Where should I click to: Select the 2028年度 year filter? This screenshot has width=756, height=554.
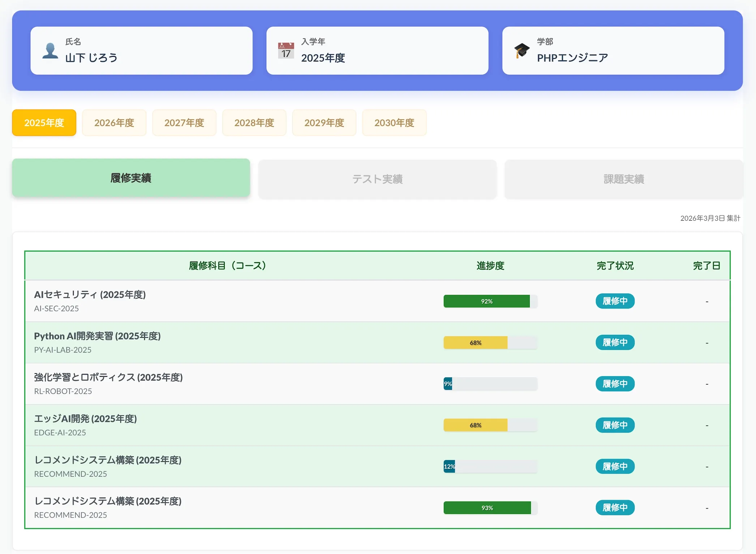click(x=254, y=123)
